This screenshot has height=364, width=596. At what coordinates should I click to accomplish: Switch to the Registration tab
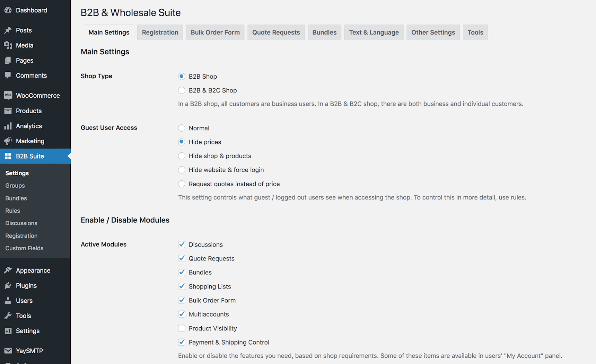pyautogui.click(x=160, y=32)
